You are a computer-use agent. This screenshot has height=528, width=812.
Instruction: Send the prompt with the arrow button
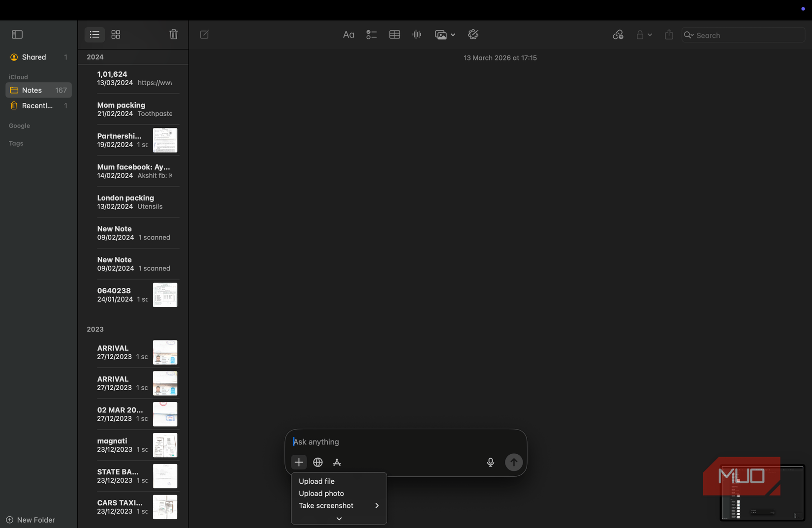click(513, 462)
